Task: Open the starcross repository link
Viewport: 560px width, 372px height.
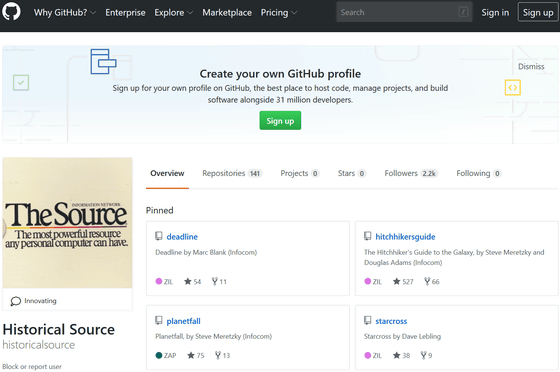Action: tap(391, 321)
